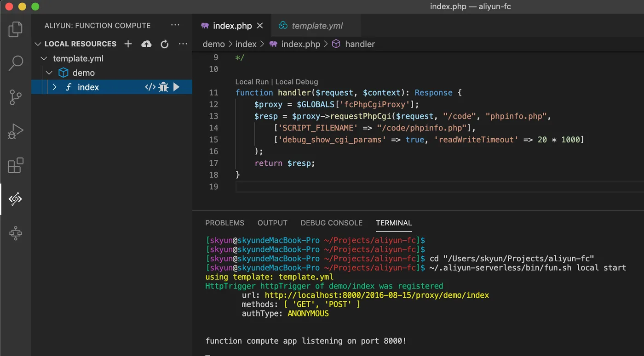
Task: Open the Aliyun Function Compute panel more actions
Action: click(175, 25)
